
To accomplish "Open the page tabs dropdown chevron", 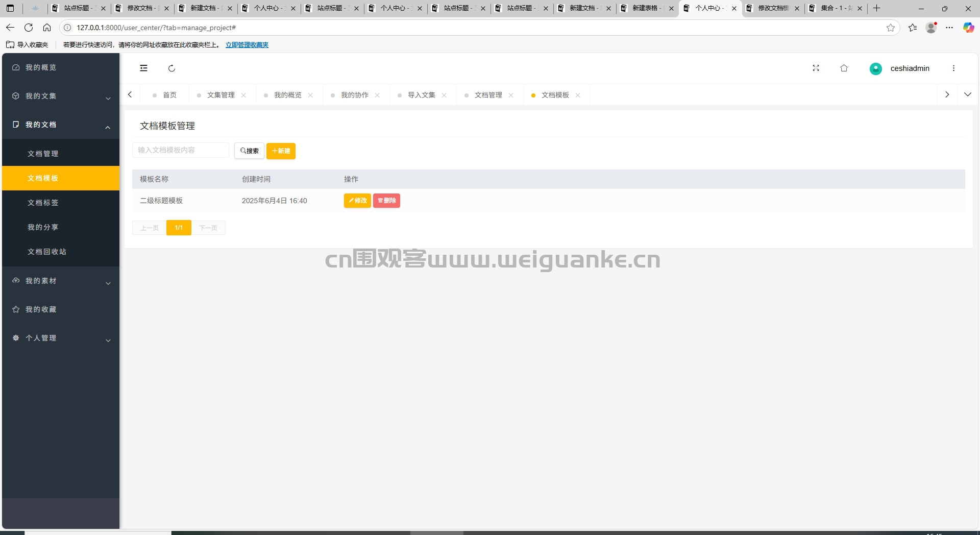I will [x=968, y=94].
